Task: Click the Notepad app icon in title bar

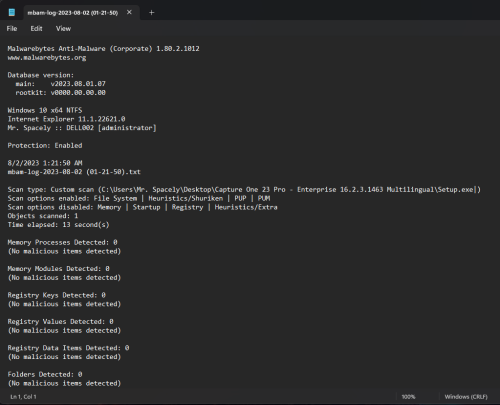Action: 12,12
